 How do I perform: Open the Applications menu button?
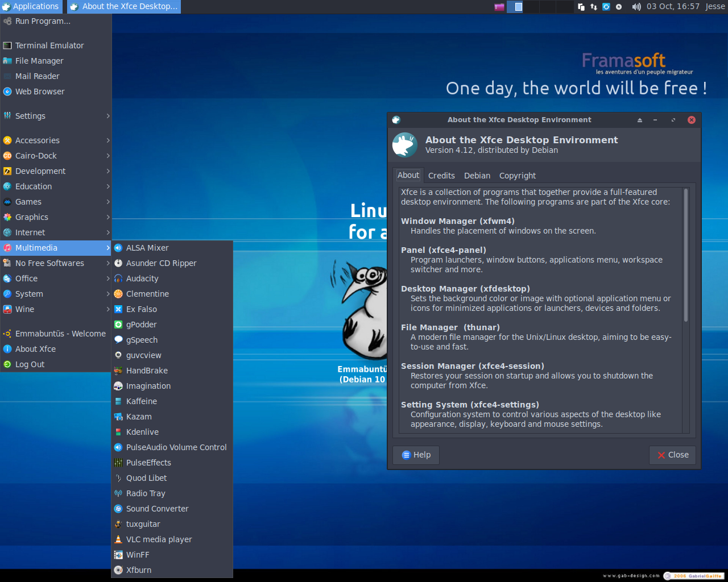tap(31, 7)
